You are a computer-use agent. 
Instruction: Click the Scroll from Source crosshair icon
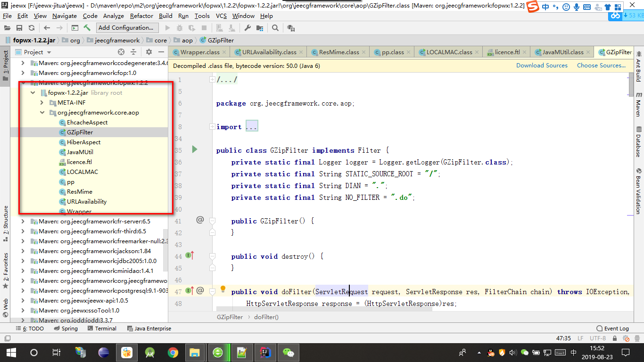(x=121, y=52)
